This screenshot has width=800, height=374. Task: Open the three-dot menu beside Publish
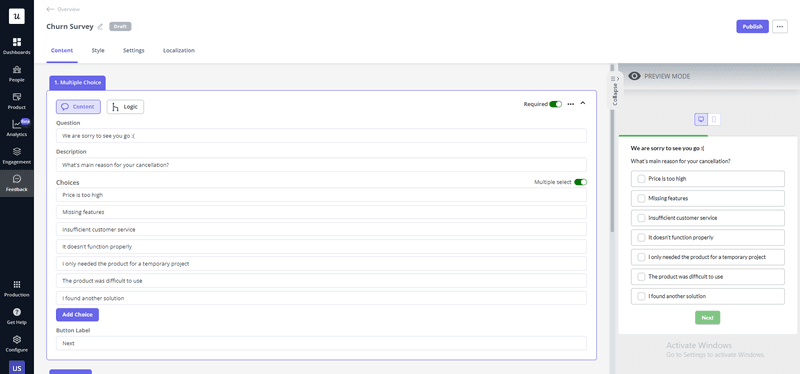pyautogui.click(x=780, y=27)
